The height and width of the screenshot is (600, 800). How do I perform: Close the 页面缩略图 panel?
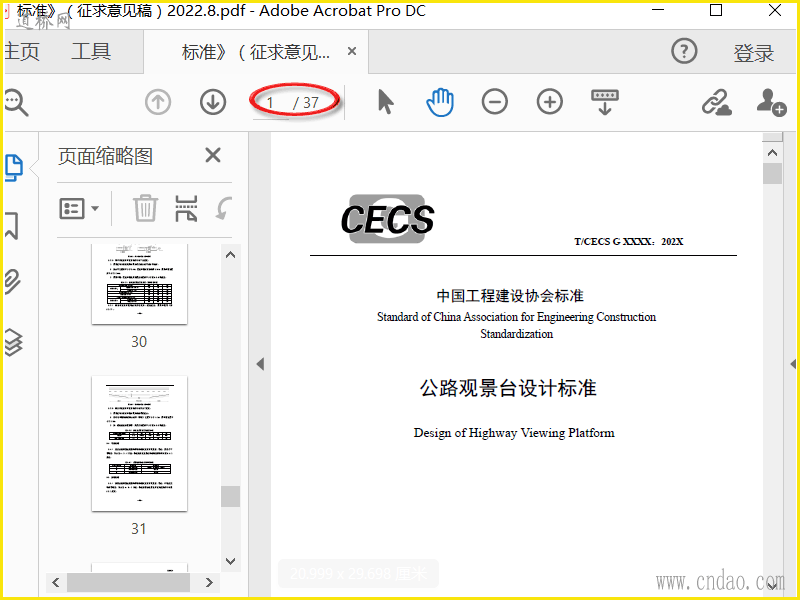click(213, 155)
